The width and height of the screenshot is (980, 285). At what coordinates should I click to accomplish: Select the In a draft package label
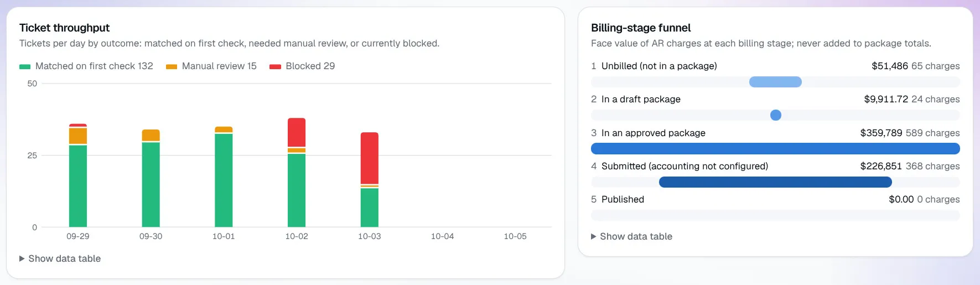641,99
